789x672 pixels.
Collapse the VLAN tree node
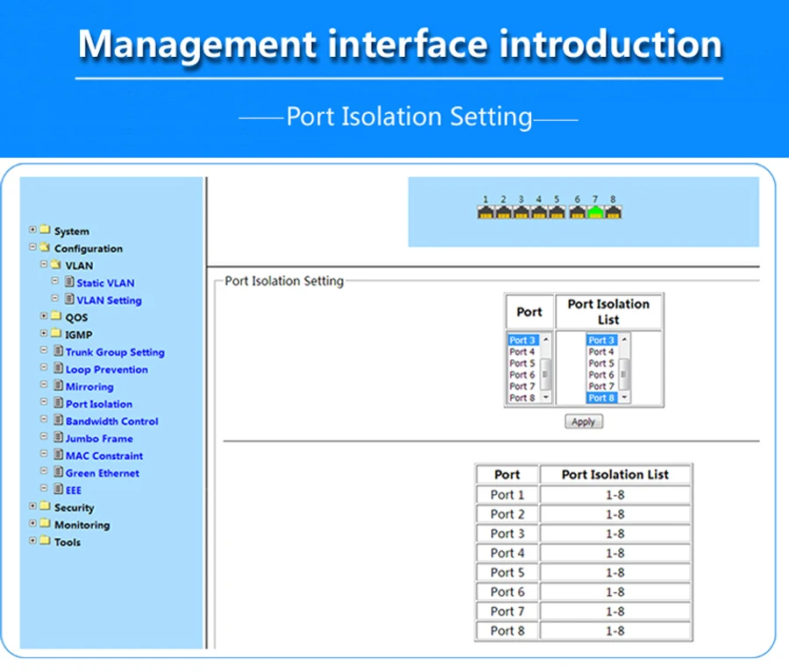point(44,264)
